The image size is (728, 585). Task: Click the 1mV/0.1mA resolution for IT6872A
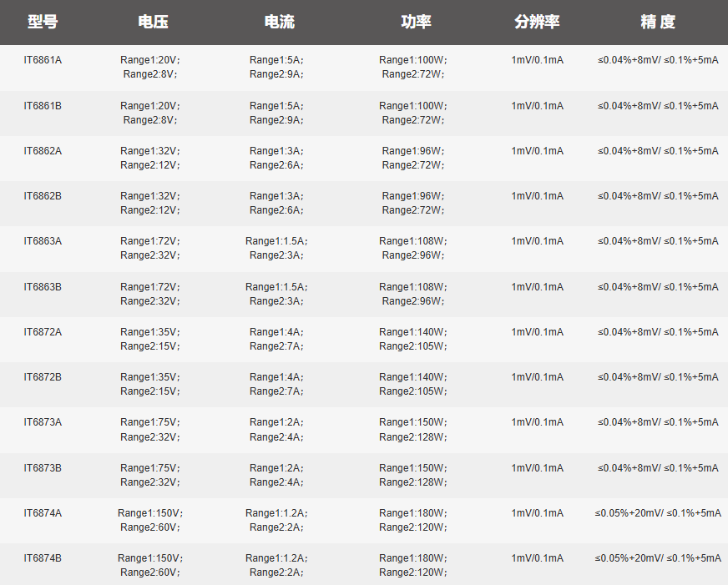coord(537,331)
